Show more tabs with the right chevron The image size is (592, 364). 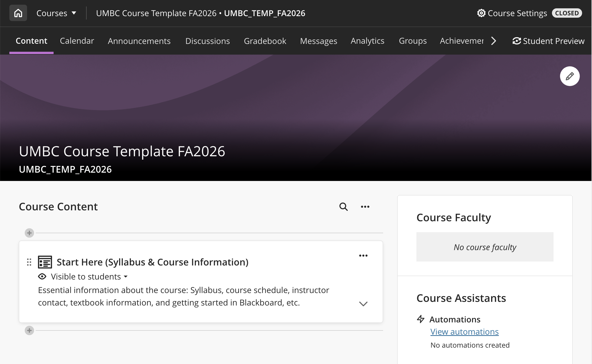point(493,41)
